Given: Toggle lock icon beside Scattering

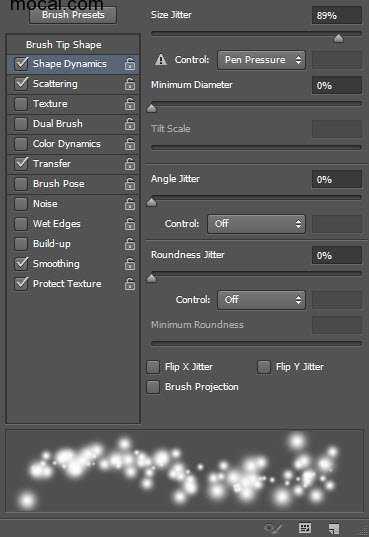Looking at the screenshot, I should (130, 84).
